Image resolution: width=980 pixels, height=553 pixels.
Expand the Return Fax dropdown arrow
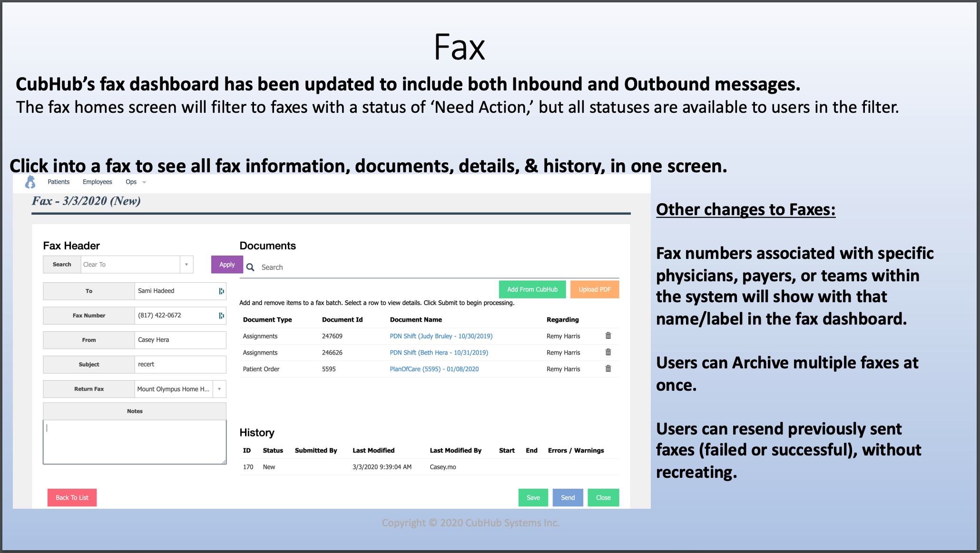(219, 389)
